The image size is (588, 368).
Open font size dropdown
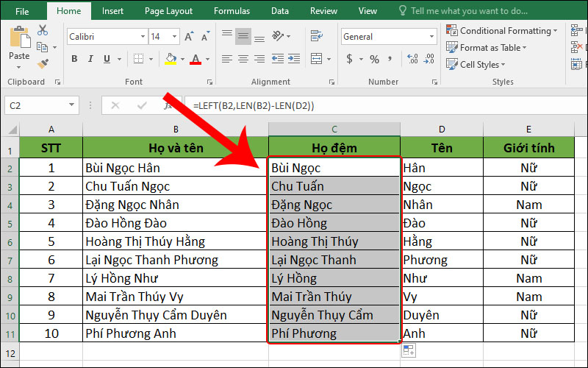174,36
